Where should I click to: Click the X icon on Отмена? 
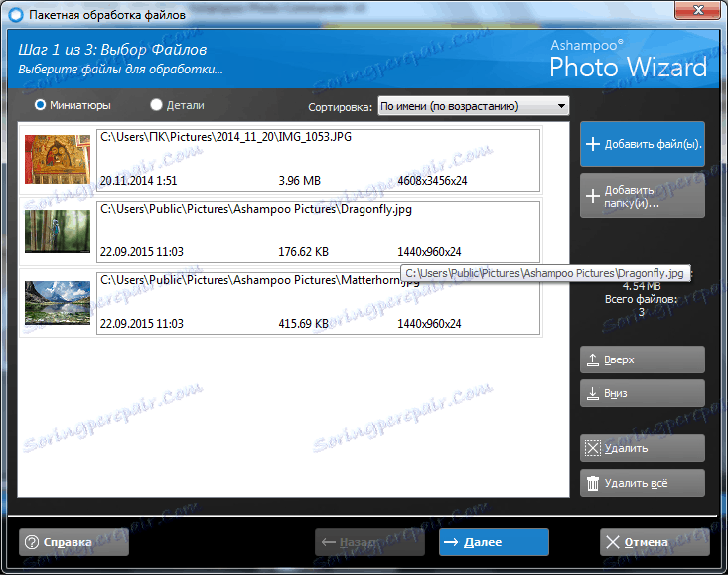[613, 542]
